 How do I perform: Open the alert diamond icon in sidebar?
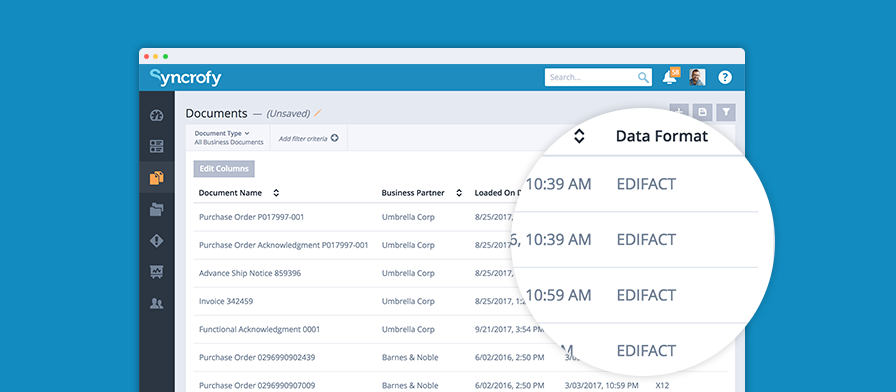[x=157, y=241]
